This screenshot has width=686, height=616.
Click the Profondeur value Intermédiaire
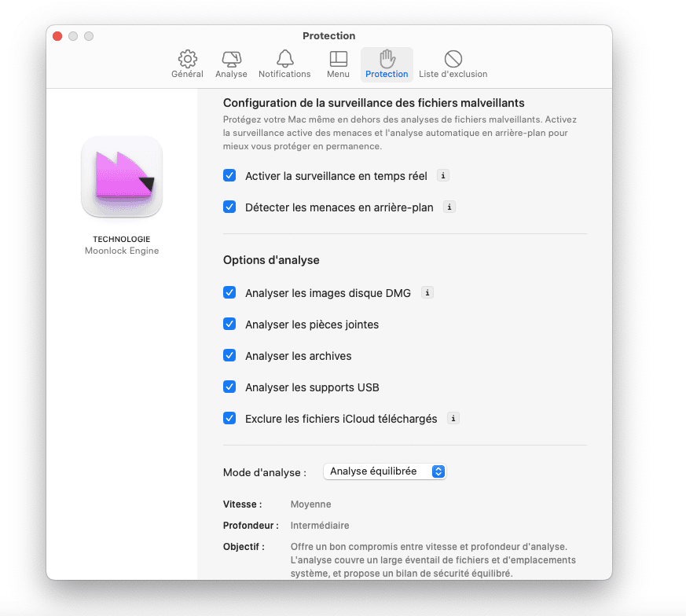[320, 526]
